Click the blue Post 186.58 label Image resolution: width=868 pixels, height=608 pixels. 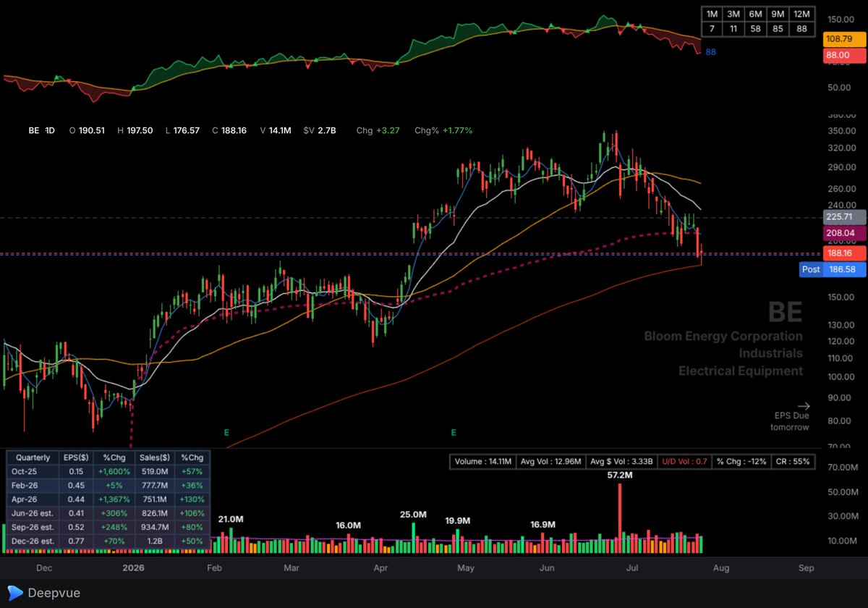[x=832, y=269]
